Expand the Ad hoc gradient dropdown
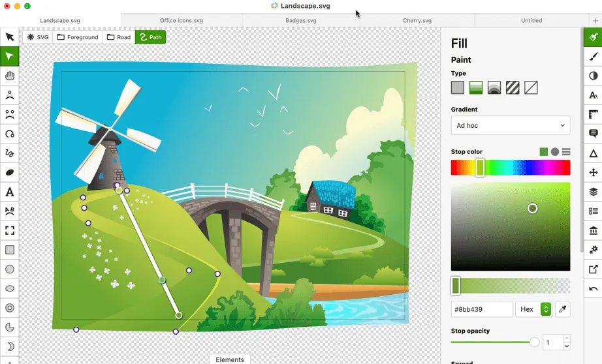Image resolution: width=602 pixels, height=364 pixels. click(510, 125)
